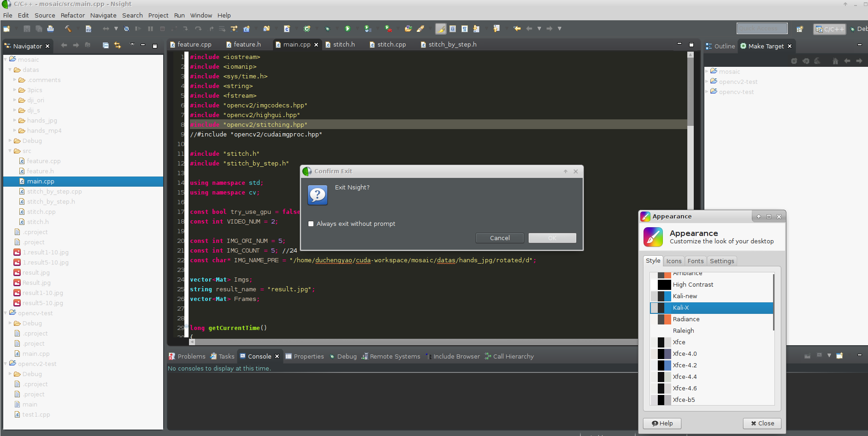Click the Print icon in toolbar
This screenshot has width=868, height=436.
tap(51, 29)
